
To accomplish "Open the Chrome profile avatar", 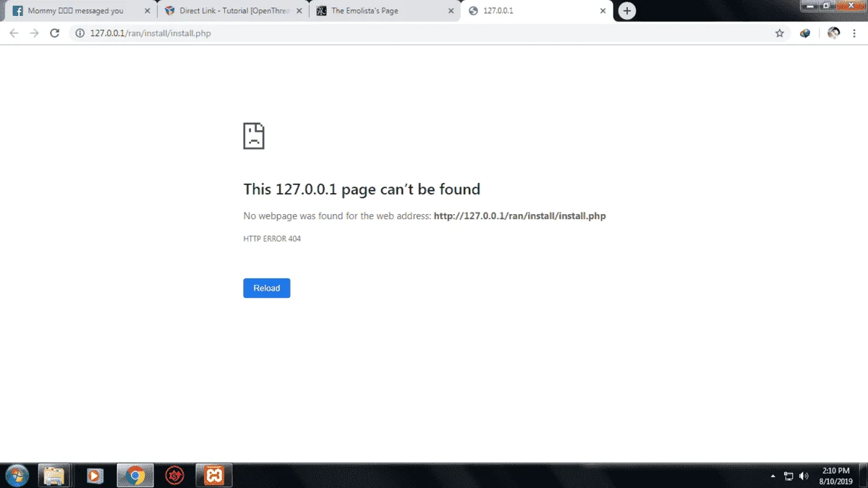I will point(833,33).
